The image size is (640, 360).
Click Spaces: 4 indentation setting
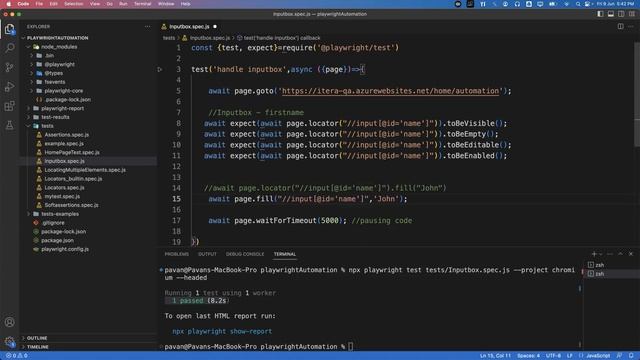tap(528, 356)
